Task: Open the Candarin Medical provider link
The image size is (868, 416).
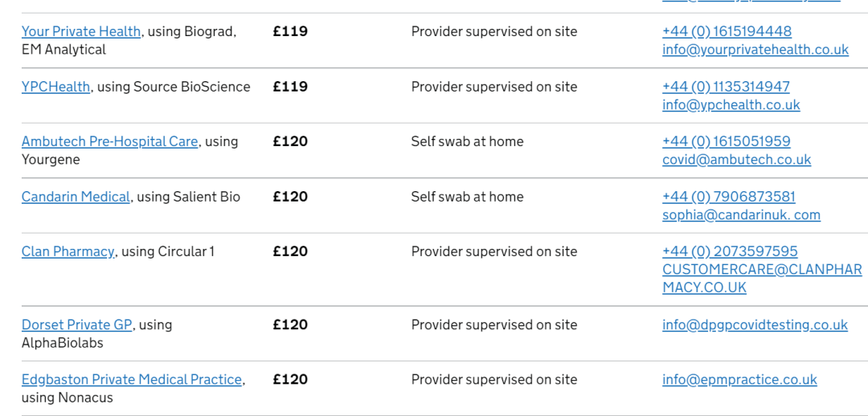Action: tap(76, 197)
